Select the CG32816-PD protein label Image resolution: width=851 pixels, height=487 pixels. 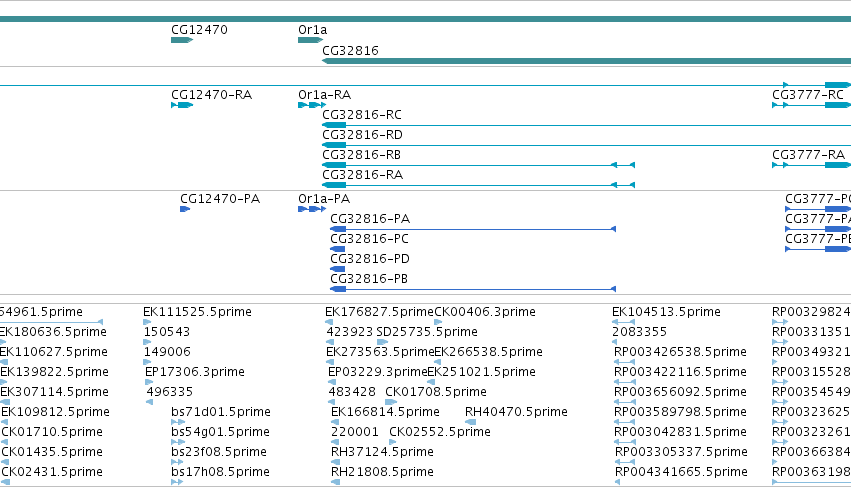[370, 260]
